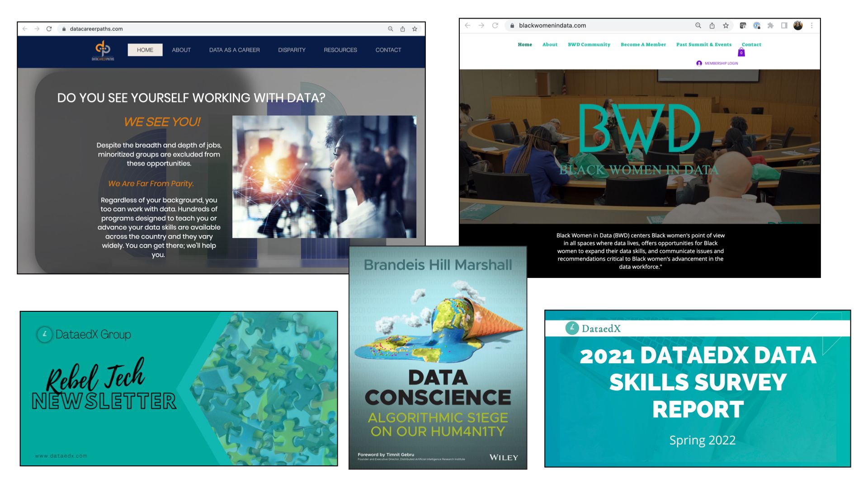Open CONTACT on datacareerpaths navigation

point(388,50)
